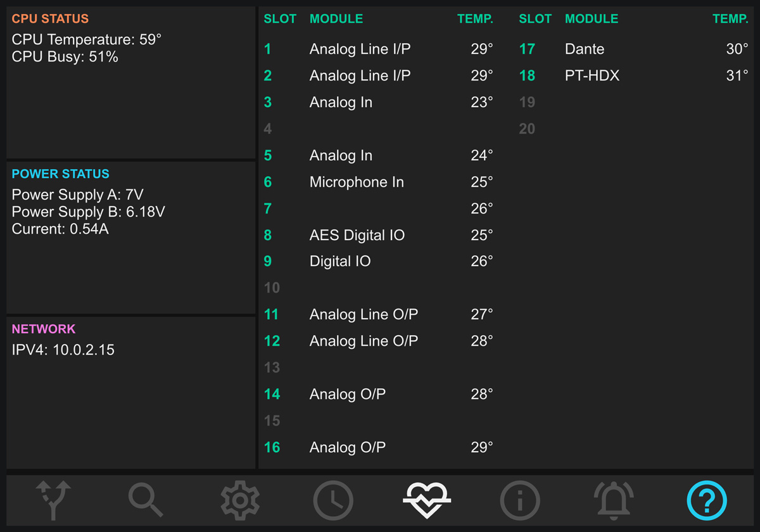Image resolution: width=760 pixels, height=532 pixels.
Task: Open the settings gear icon
Action: tap(240, 500)
